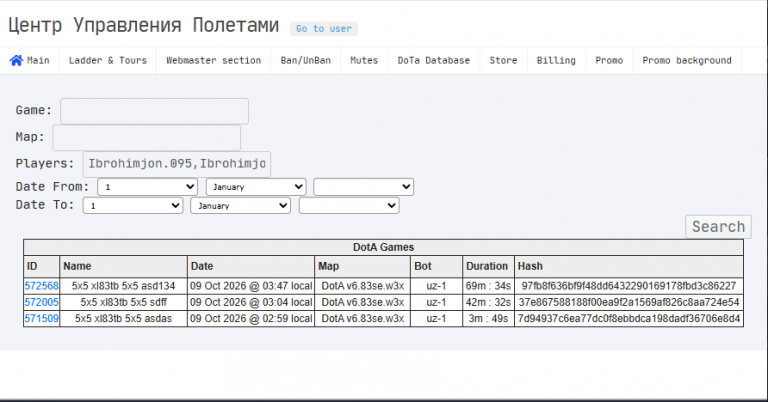This screenshot has width=768, height=402.
Task: Click date '09 Oct 2026 @ 03:47 local'
Action: pyautogui.click(x=251, y=286)
